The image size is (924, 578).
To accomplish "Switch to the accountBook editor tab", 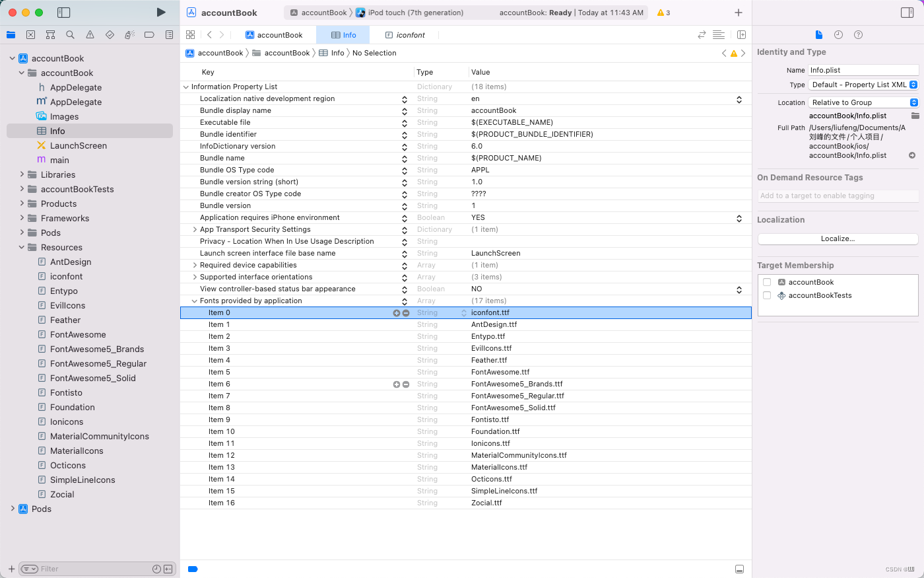I will point(274,35).
